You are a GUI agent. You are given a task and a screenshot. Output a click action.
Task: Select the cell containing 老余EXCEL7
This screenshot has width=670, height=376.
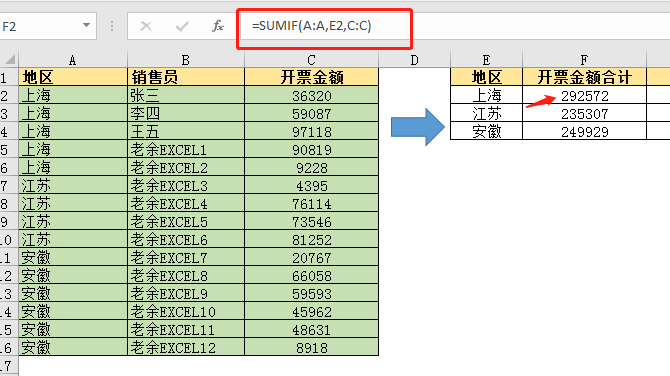tap(186, 257)
